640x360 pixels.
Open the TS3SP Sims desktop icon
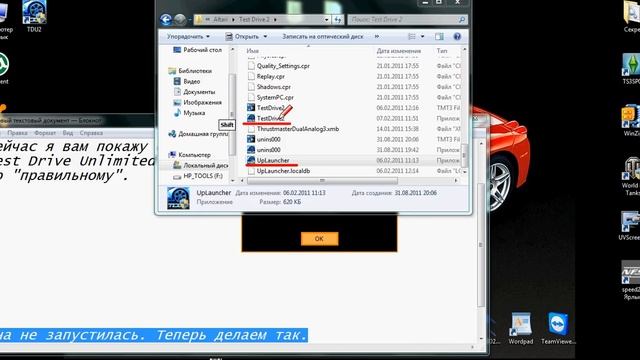click(x=631, y=69)
